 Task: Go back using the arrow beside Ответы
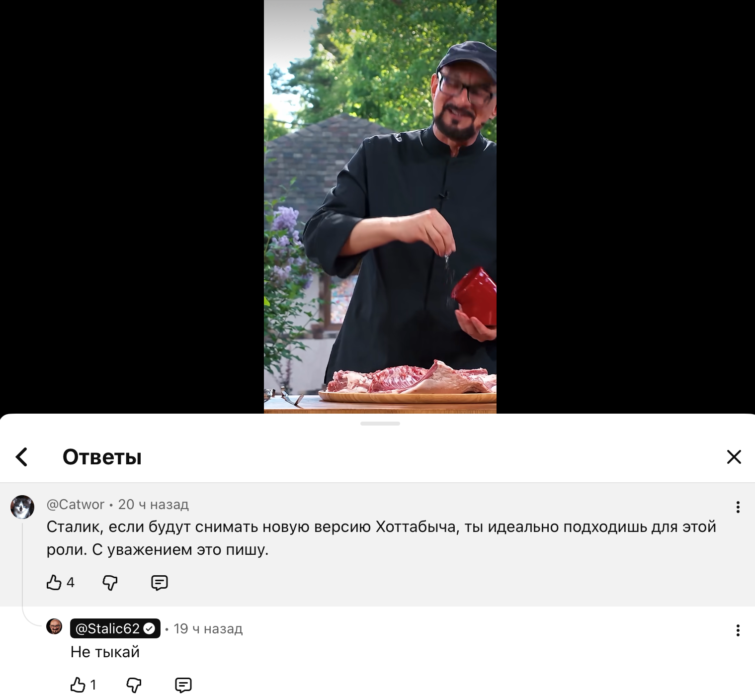(21, 457)
